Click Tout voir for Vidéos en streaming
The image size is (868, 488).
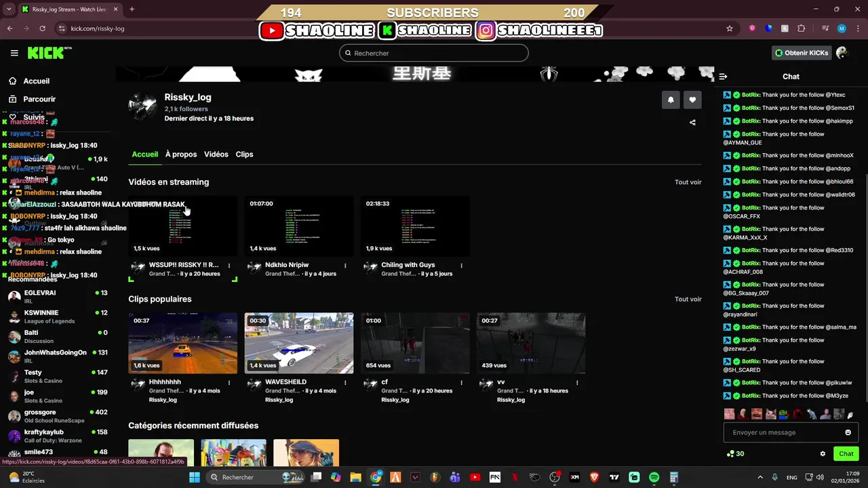pos(688,182)
